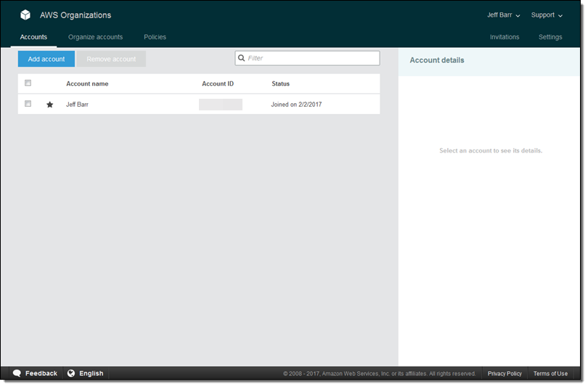Click the star icon beside Jeff Barr
The width and height of the screenshot is (588, 387).
coord(50,105)
